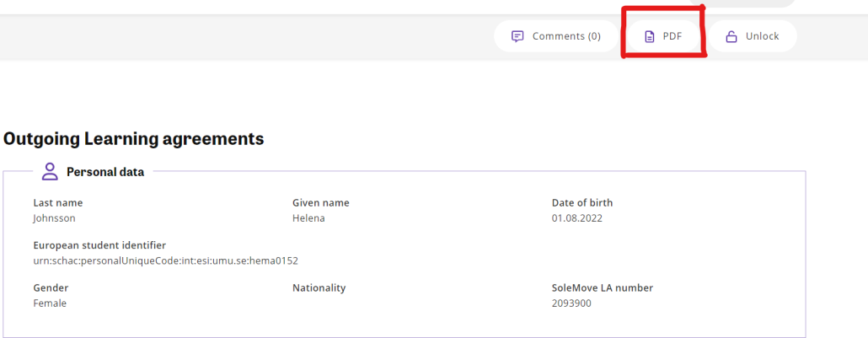Click the date of birth value 01.08.2022
868x338 pixels.
[x=576, y=218]
